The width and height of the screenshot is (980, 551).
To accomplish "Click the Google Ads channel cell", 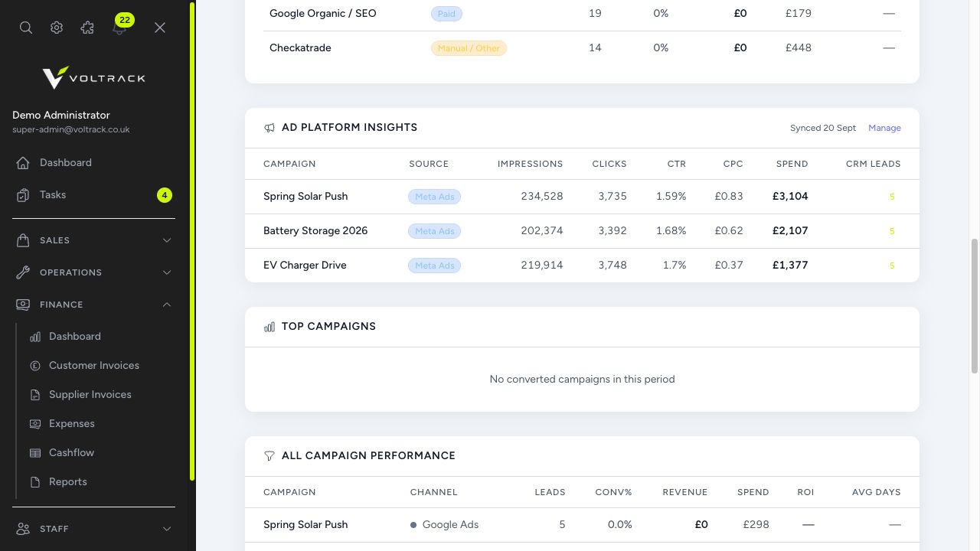I will pyautogui.click(x=444, y=524).
